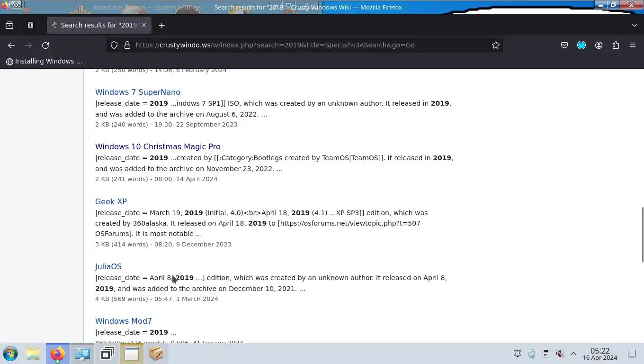
Task: Go back to previous page
Action: [11, 45]
